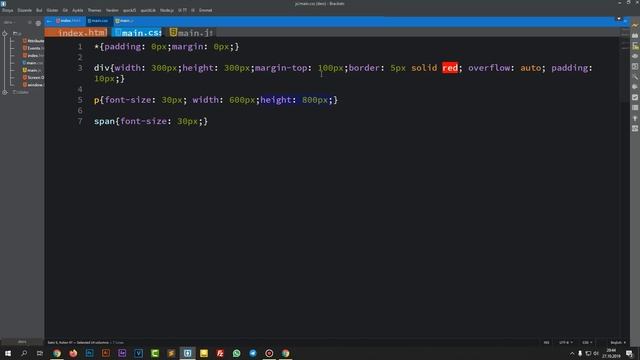Viewport: 640px width, 360px height.
Task: Open UTF-8 encoding dropdown in status bar
Action: [x=566, y=342]
